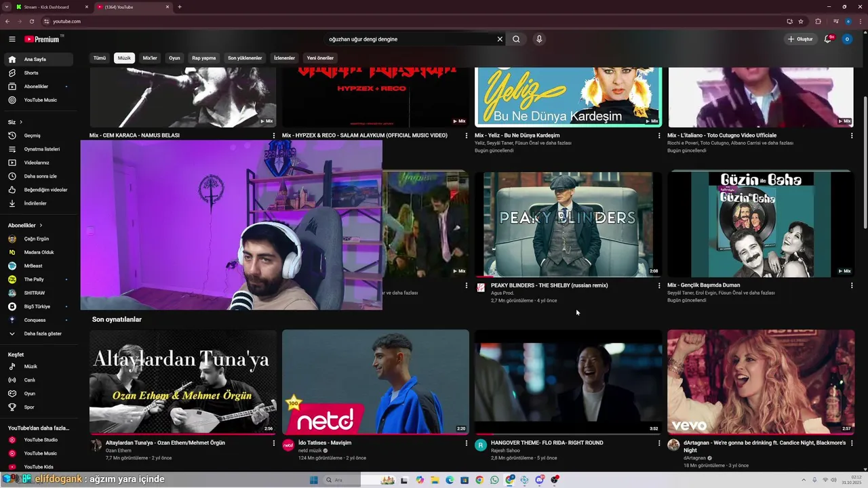868x488 pixels.
Task: Play the Peaky Blinders thumbnail video
Action: click(x=568, y=224)
